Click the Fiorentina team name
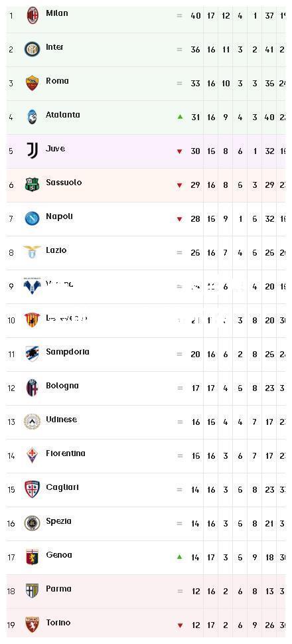This screenshot has width=292, height=644. click(66, 453)
